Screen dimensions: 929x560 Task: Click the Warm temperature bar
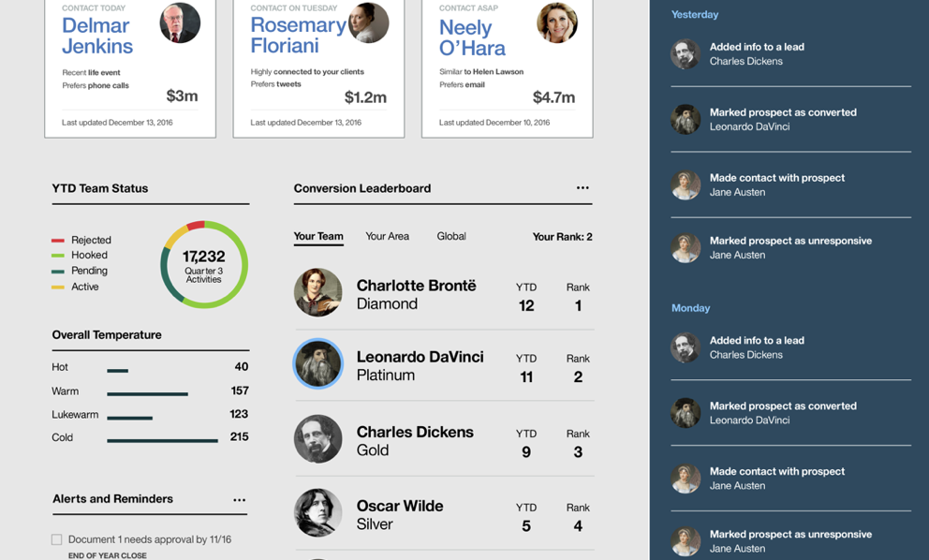pyautogui.click(x=148, y=394)
